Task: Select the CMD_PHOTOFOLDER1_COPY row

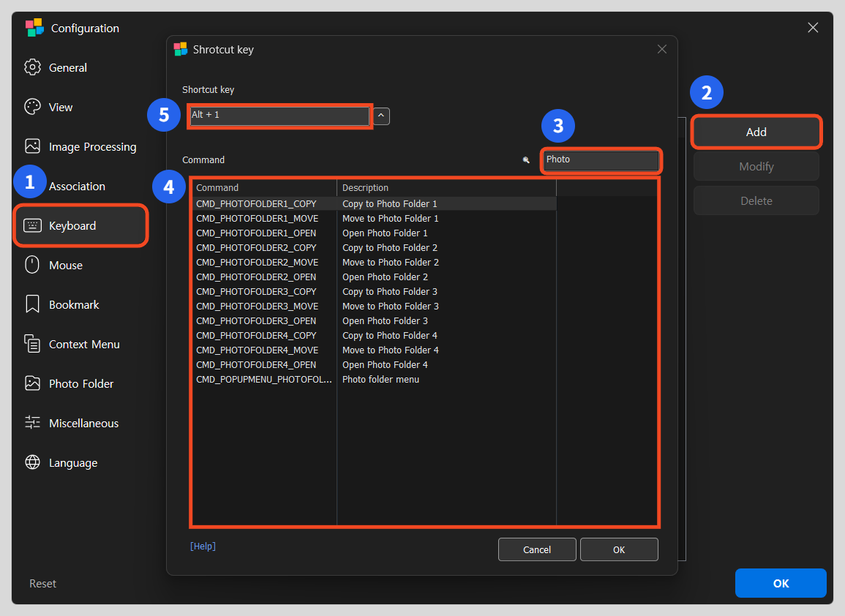Action: click(374, 203)
